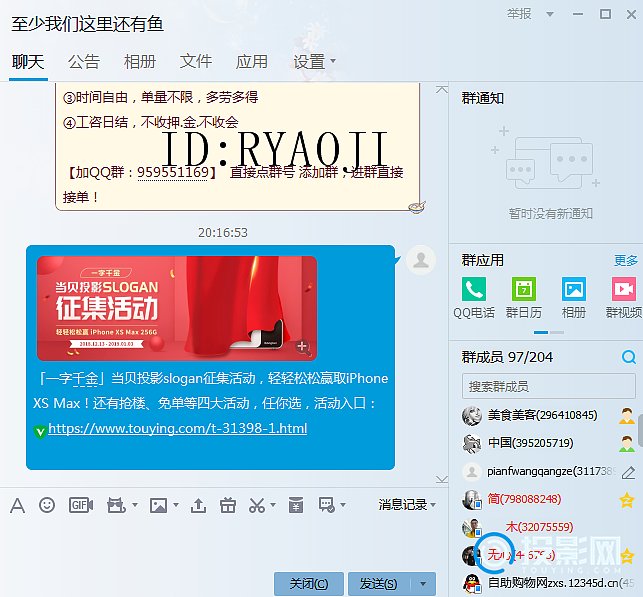The height and width of the screenshot is (597, 643).
Task: Open the font formatting tool (A icon)
Action: coord(17,505)
